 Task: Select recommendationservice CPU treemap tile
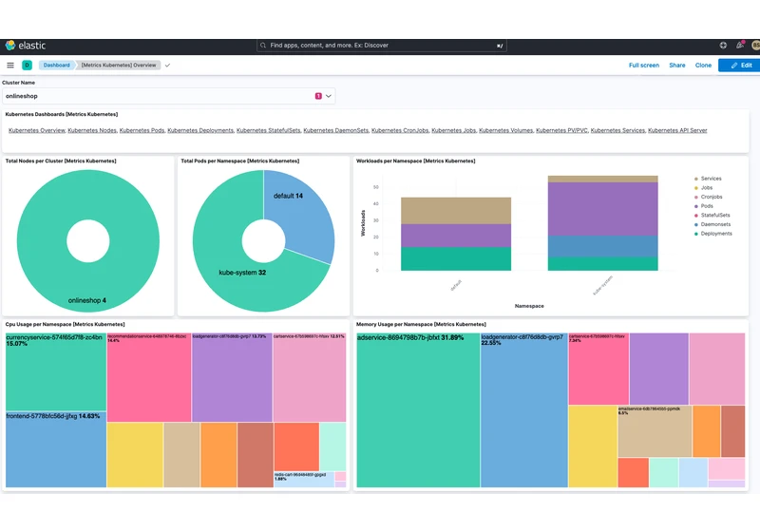149,377
